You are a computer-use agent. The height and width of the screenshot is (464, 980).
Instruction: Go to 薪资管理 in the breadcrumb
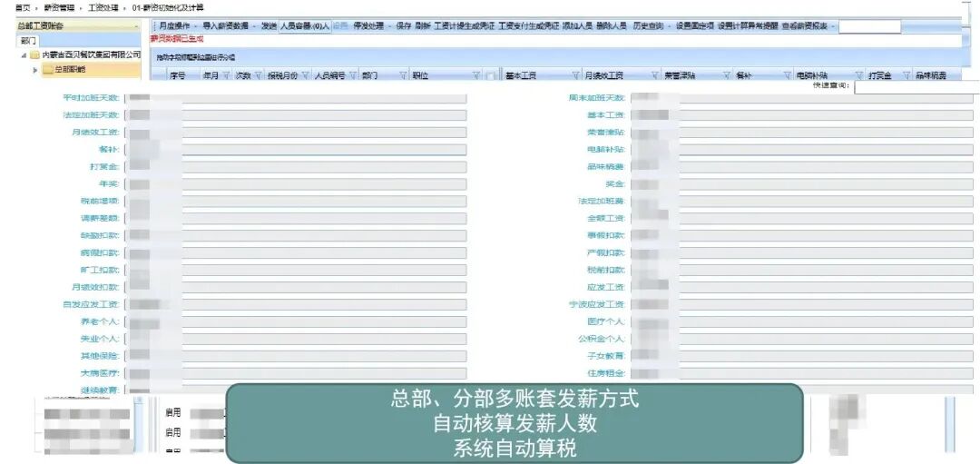tap(59, 7)
